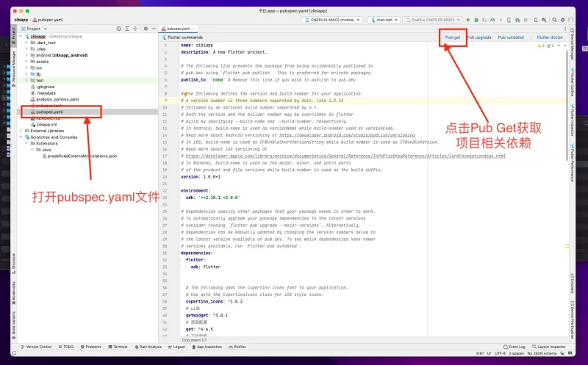
Task: Start debugging with the bug icon
Action: coord(476,20)
